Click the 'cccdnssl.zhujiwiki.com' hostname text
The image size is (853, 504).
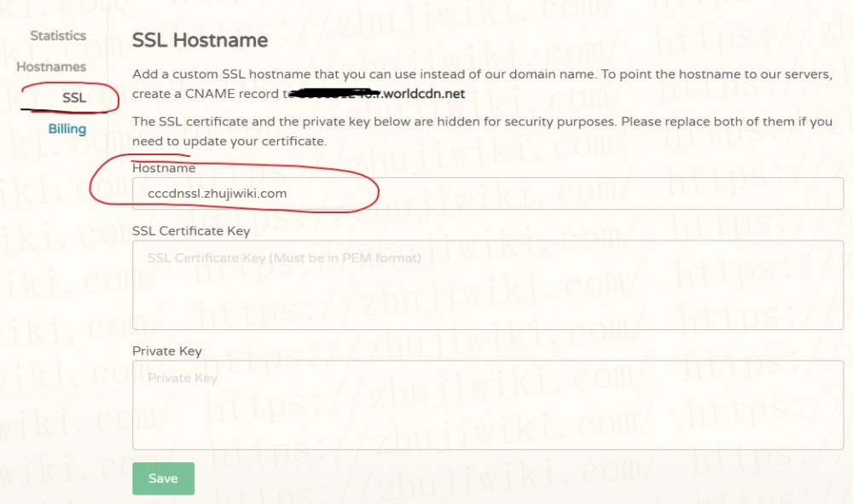(217, 194)
